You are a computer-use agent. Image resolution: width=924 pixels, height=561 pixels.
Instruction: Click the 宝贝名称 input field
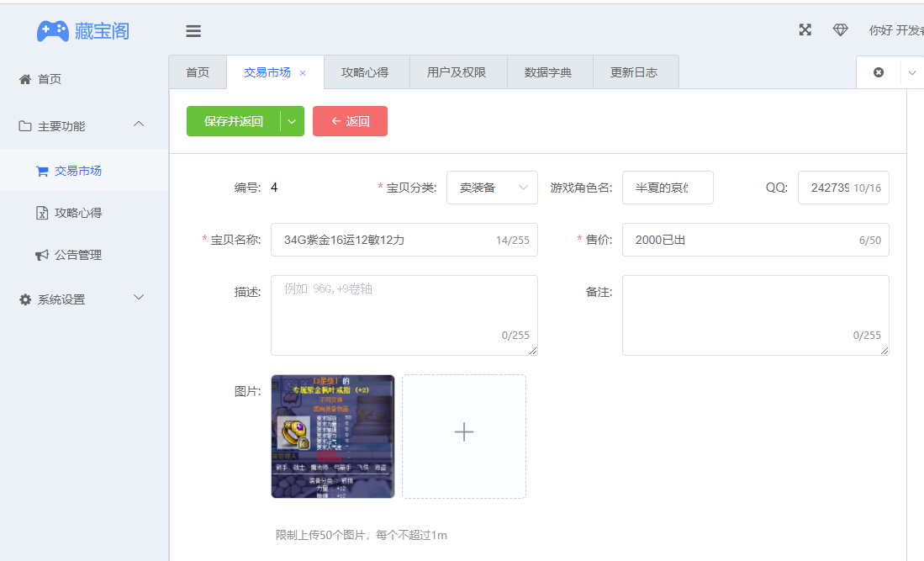click(404, 240)
